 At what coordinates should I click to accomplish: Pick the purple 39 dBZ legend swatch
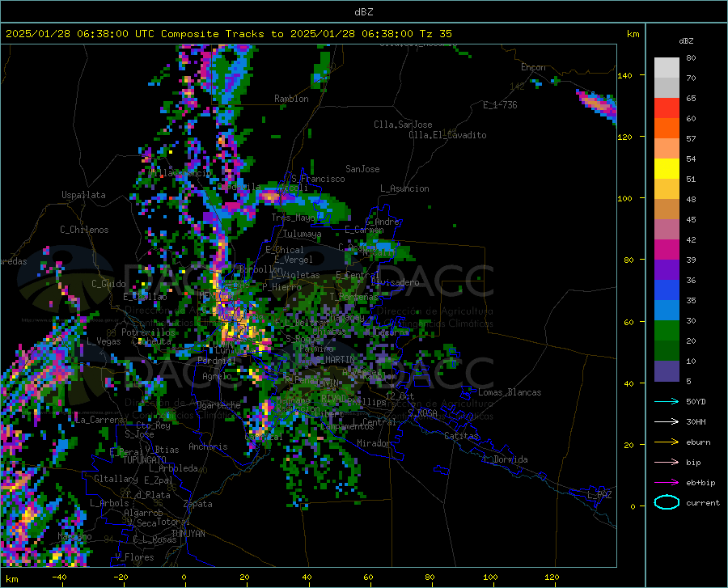(x=667, y=270)
